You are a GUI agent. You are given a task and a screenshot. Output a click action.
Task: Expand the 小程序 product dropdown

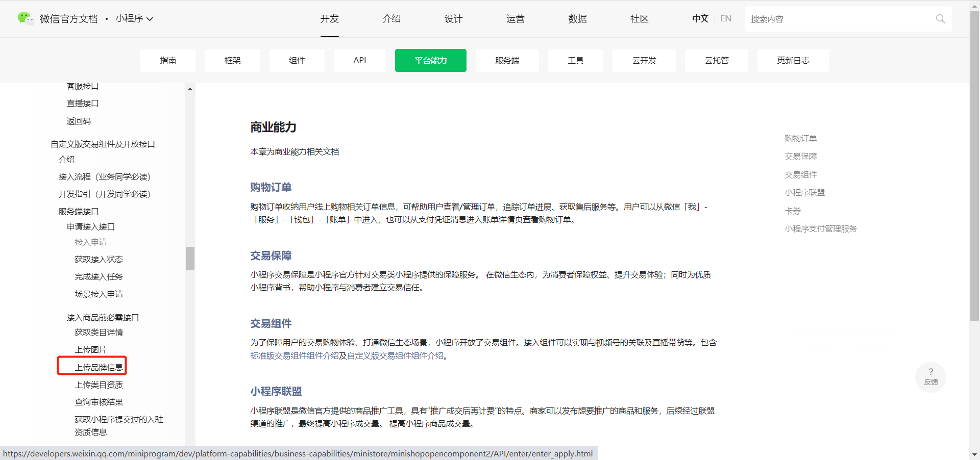point(134,18)
